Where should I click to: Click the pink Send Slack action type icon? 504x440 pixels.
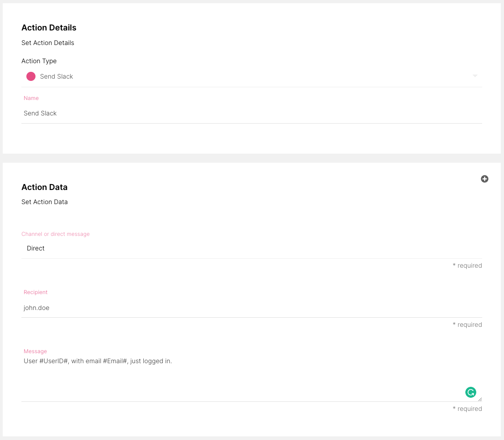click(x=31, y=76)
